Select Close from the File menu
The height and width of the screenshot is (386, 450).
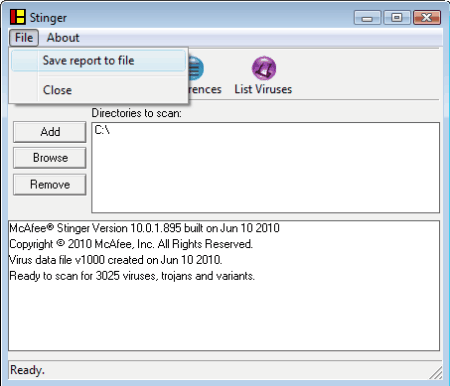point(98,90)
